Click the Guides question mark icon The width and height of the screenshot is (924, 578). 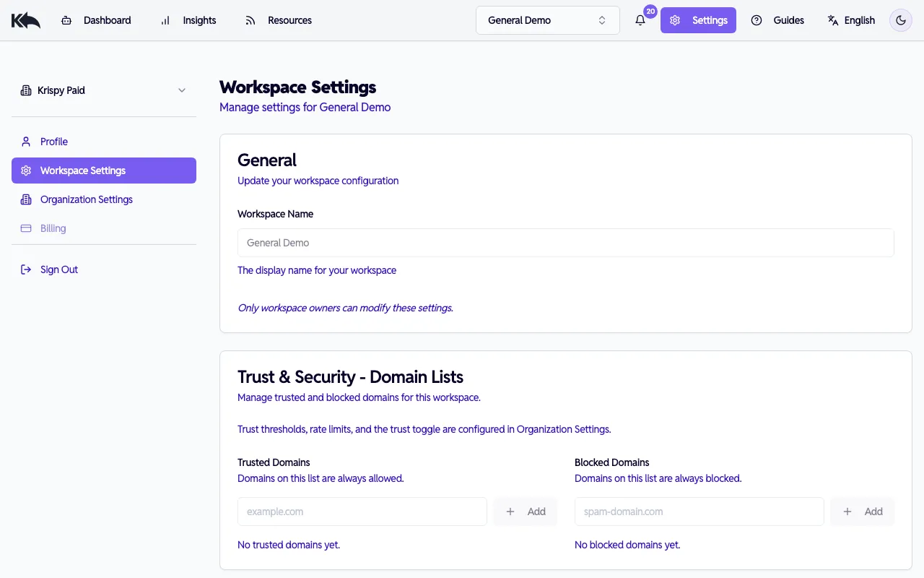click(757, 20)
